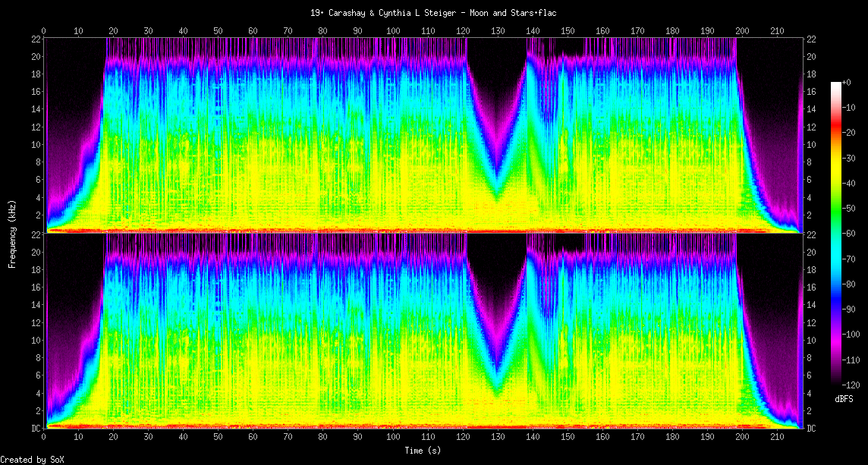Click the 'DC' label at bottom left
The width and height of the screenshot is (868, 465).
point(35,429)
